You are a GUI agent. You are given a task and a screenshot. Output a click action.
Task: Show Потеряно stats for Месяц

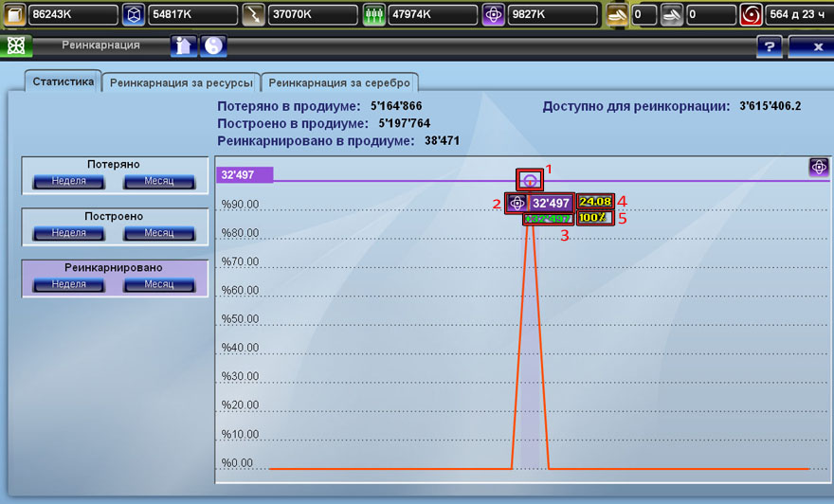click(x=158, y=181)
